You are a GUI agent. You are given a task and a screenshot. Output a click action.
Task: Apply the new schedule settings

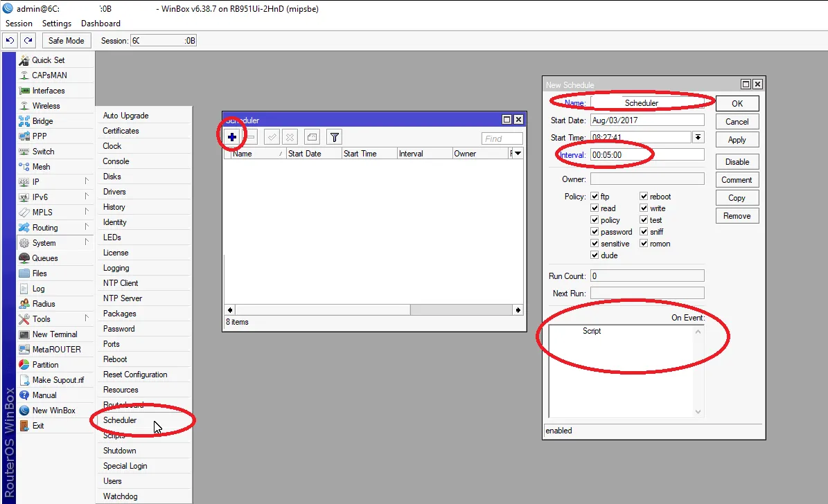[737, 139]
